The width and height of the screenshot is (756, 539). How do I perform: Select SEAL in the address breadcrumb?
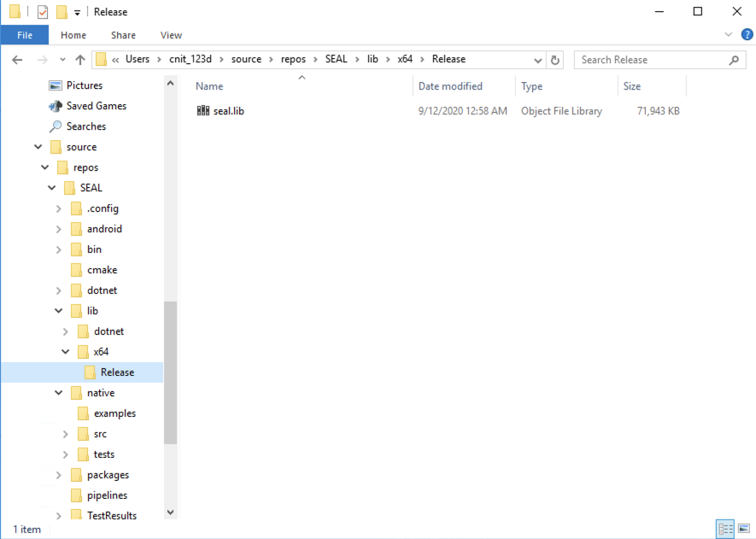(x=336, y=59)
